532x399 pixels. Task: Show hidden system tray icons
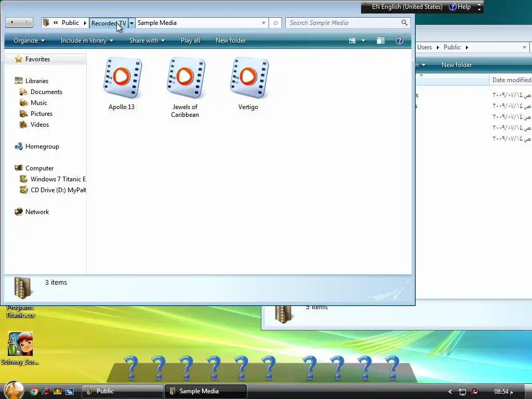(450, 392)
